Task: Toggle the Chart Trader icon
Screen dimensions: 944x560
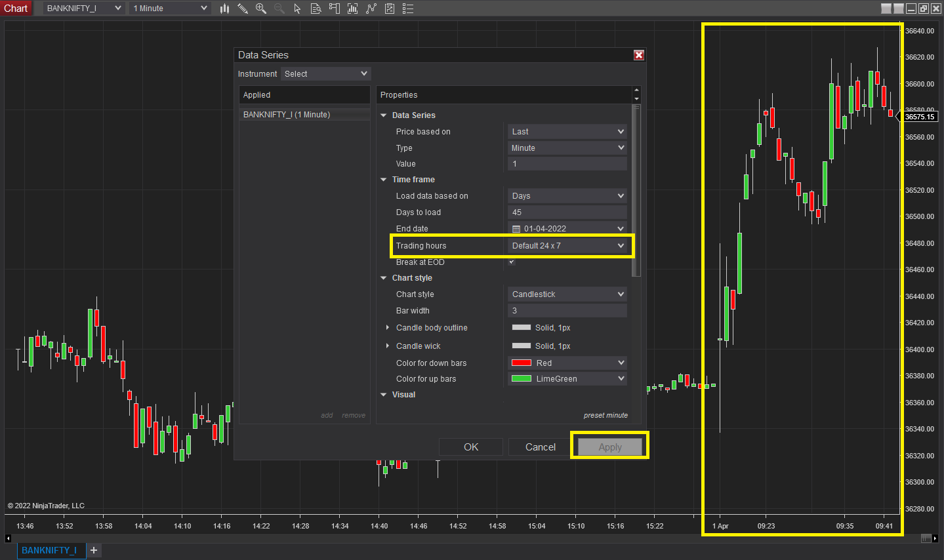Action: (x=334, y=9)
